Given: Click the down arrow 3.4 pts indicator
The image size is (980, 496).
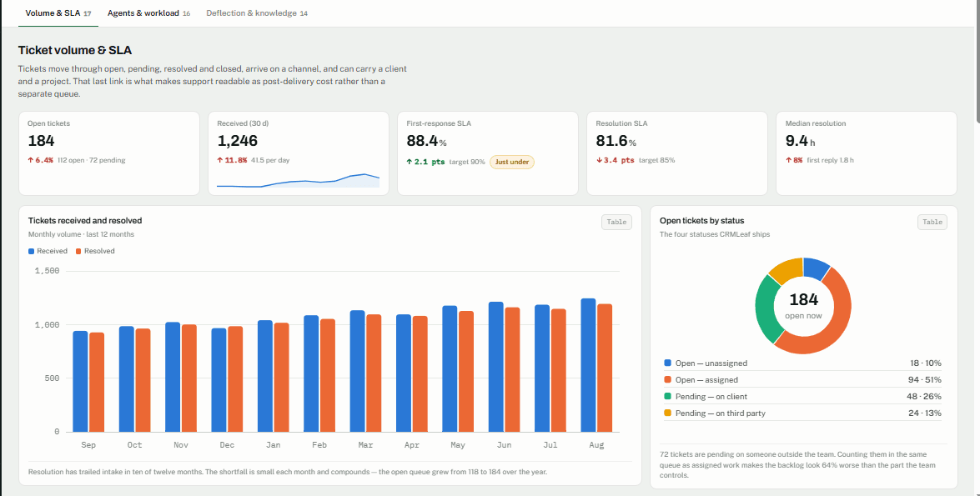Looking at the screenshot, I should pos(615,161).
